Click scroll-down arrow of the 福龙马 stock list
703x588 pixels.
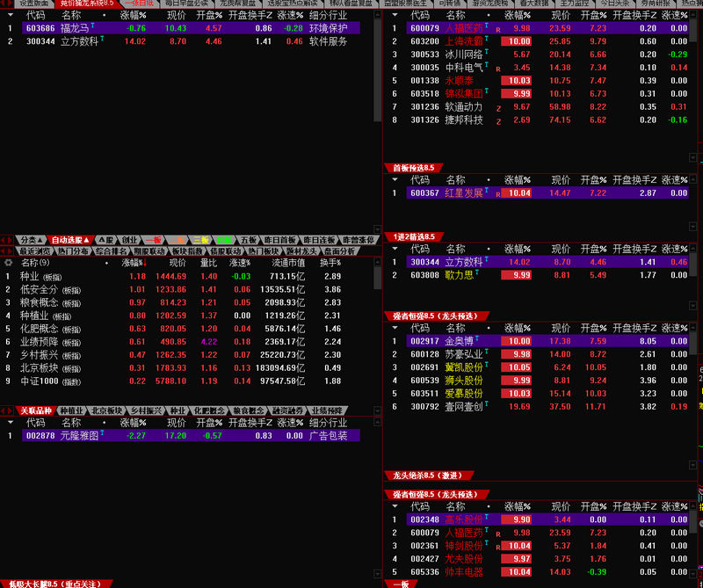pyautogui.click(x=377, y=229)
